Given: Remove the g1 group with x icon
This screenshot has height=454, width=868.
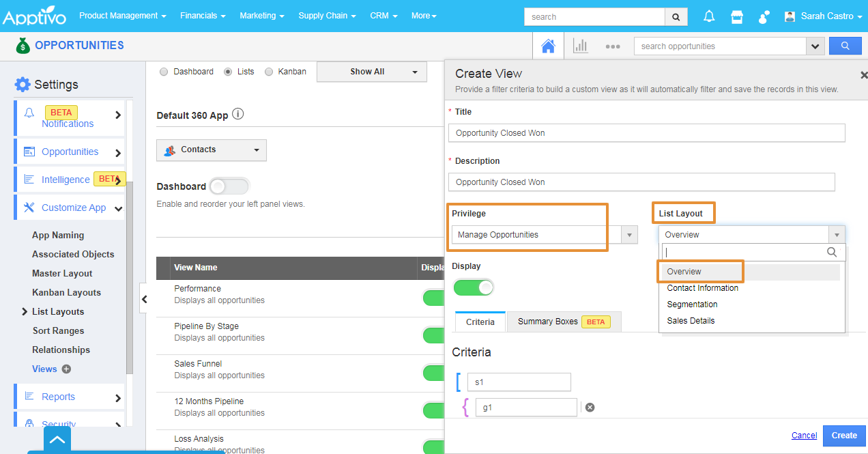Looking at the screenshot, I should pos(590,408).
